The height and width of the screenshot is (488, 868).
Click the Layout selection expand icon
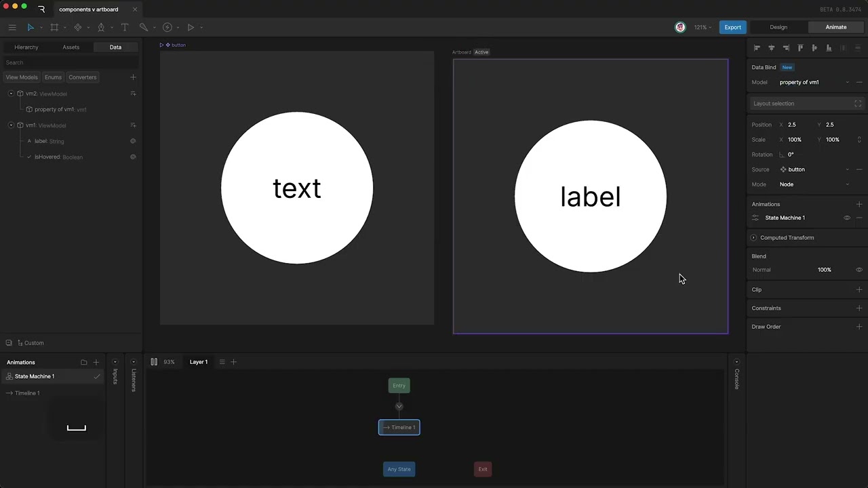(x=858, y=104)
